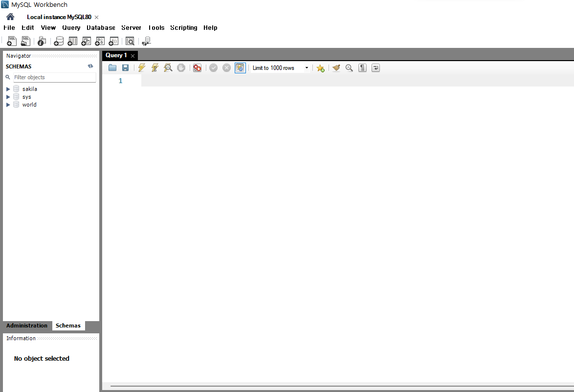Expand the world schema
This screenshot has height=392, width=574.
(x=8, y=105)
